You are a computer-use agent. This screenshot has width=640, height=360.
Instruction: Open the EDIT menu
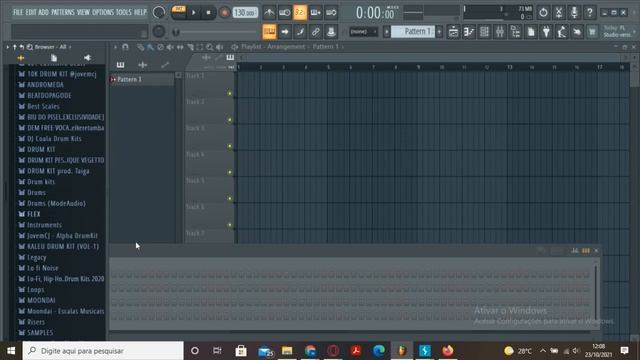coord(31,12)
